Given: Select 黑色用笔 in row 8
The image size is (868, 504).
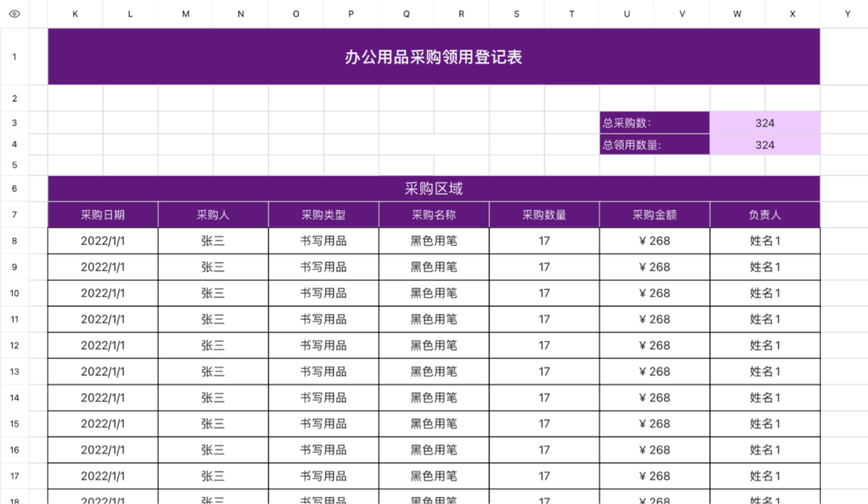Looking at the screenshot, I should pos(433,241).
